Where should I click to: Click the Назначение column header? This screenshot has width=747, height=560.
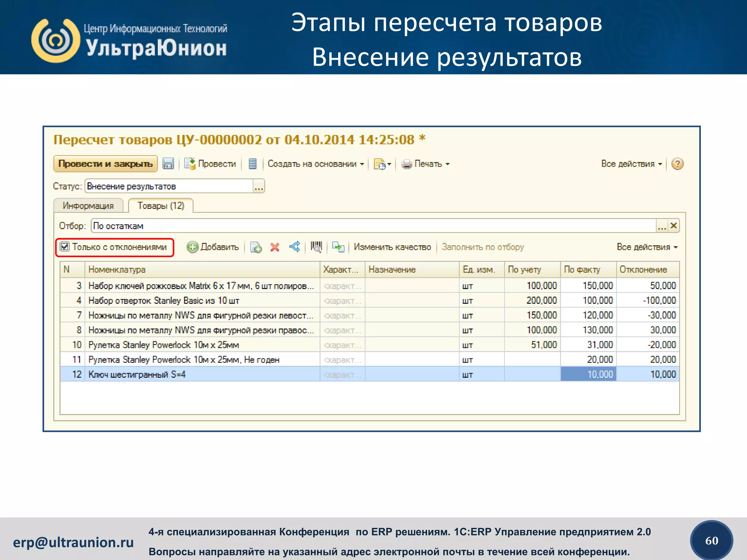point(412,269)
